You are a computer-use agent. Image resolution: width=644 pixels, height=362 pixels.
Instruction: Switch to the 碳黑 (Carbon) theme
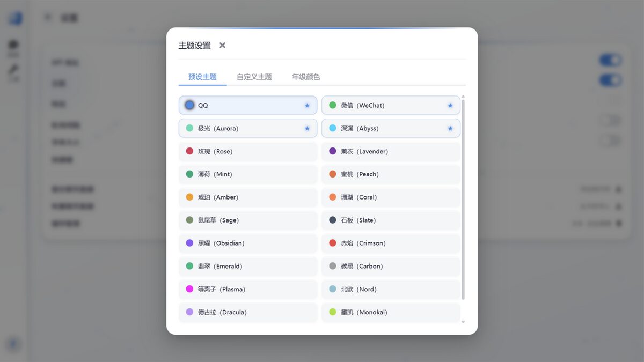pos(391,267)
